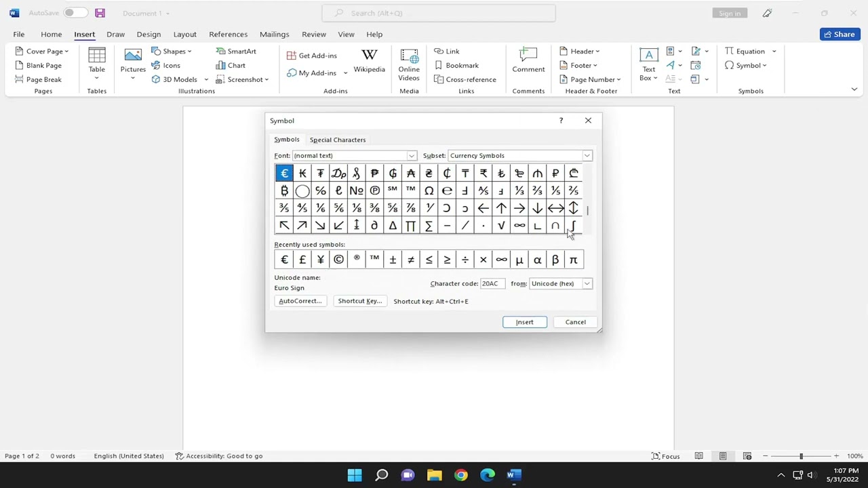Select the Bitcoin symbol in grid
868x488 pixels.
[284, 191]
